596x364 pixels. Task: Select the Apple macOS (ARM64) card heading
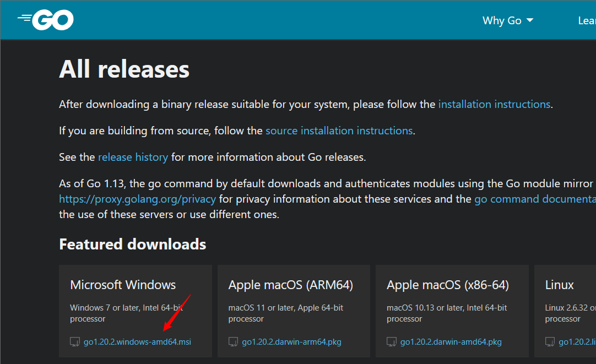(x=290, y=285)
